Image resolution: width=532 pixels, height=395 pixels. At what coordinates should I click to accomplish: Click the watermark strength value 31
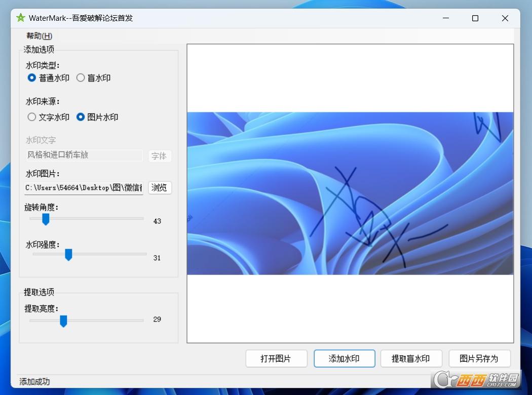click(x=157, y=258)
